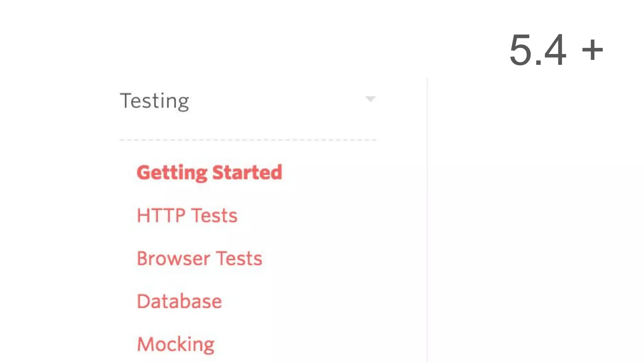
Task: Toggle the Testing menu with the gray triangle
Action: click(x=370, y=99)
